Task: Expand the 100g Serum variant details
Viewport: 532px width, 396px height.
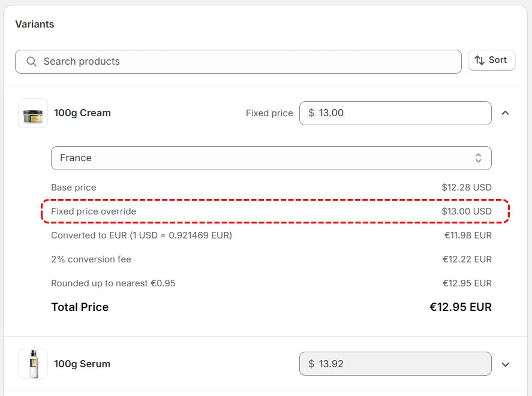Action: coord(505,364)
